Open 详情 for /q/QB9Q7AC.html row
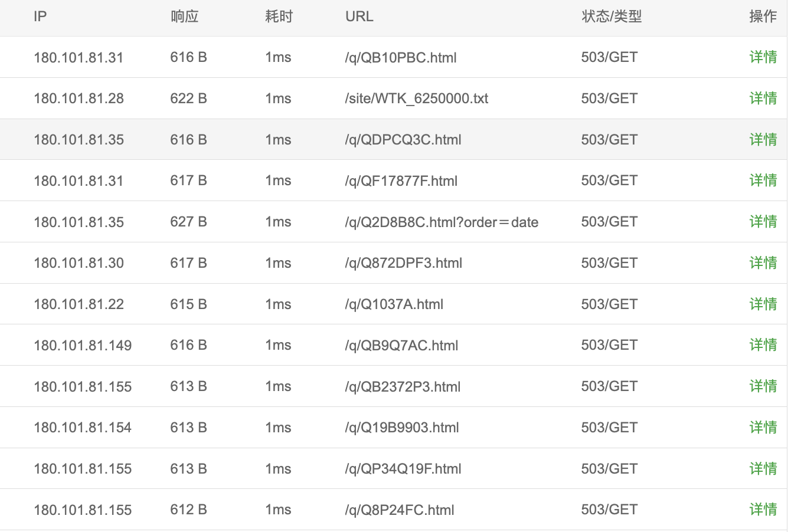 coord(763,345)
